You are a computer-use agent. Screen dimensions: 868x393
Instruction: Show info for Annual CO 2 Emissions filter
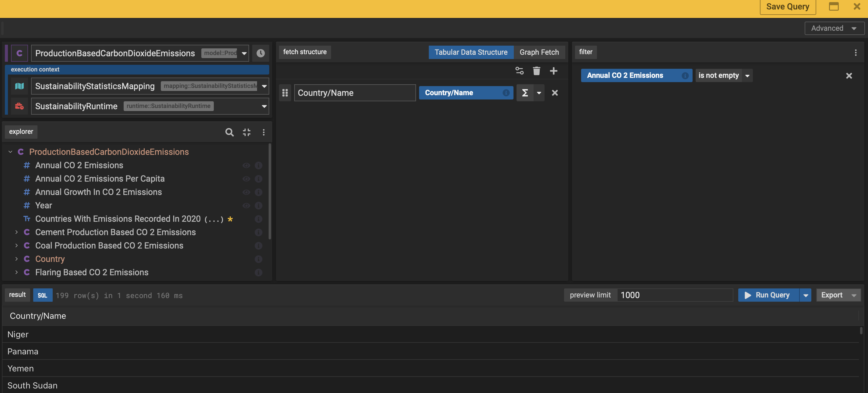(x=685, y=76)
